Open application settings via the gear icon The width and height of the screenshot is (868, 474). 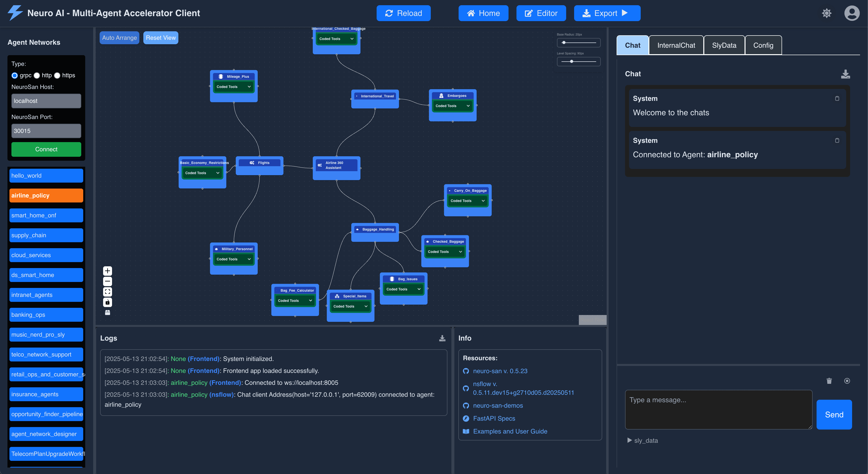pyautogui.click(x=827, y=13)
